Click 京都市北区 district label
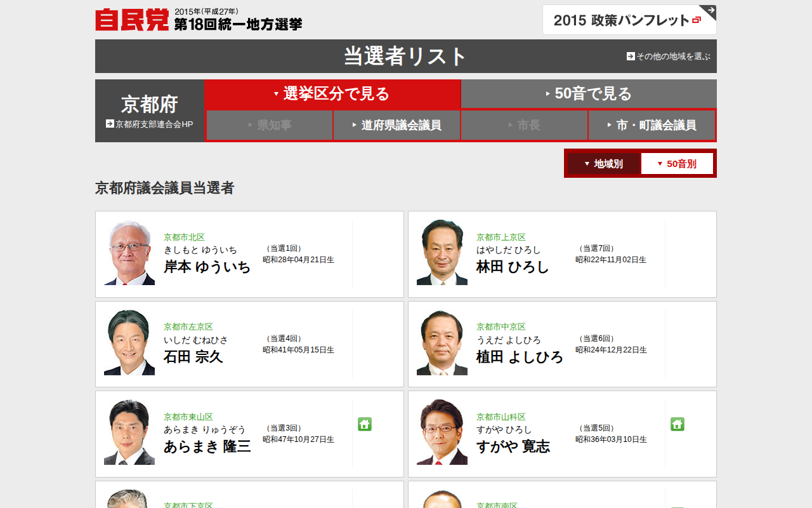This screenshot has height=508, width=812. point(184,237)
